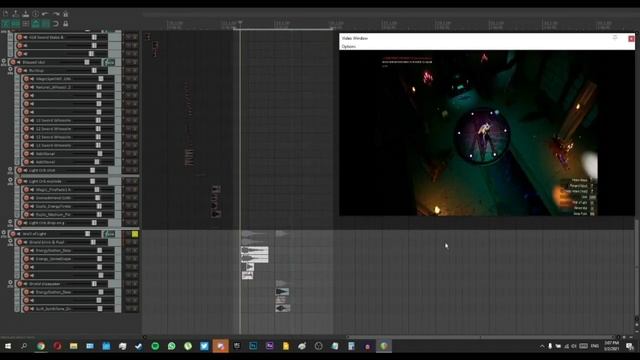Toggle mute on the Wall of Light track

pyautogui.click(x=128, y=234)
